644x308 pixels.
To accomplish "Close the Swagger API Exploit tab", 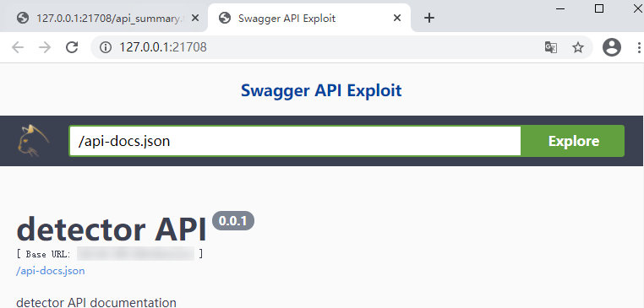I will (x=396, y=18).
